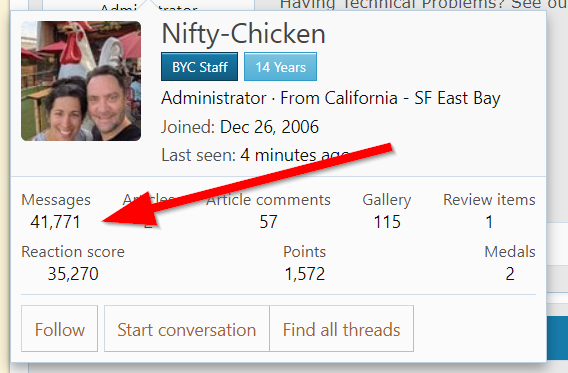The height and width of the screenshot is (373, 568).
Task: Follow the user Nifty-Chicken
Action: point(59,328)
